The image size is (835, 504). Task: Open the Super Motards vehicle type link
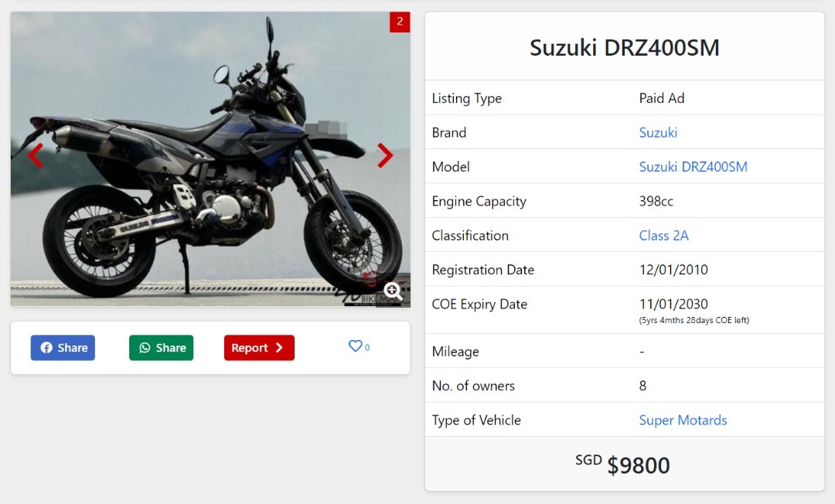683,421
